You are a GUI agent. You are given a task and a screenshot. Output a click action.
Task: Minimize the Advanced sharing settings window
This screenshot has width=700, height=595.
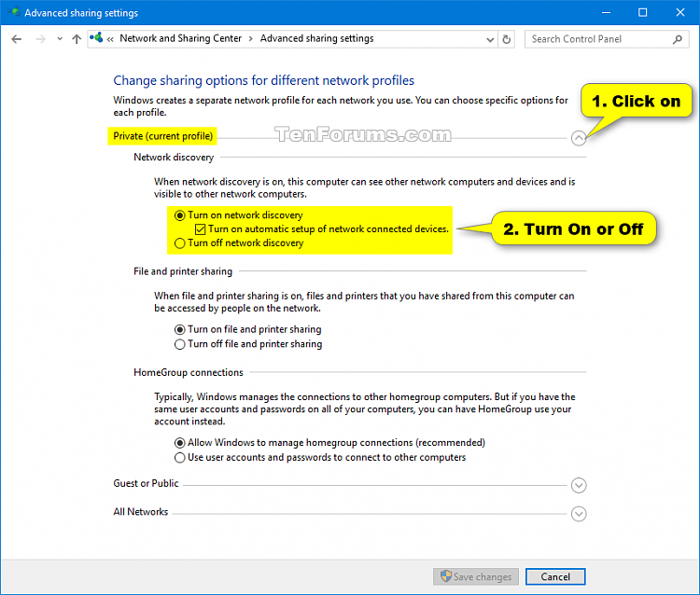click(606, 12)
